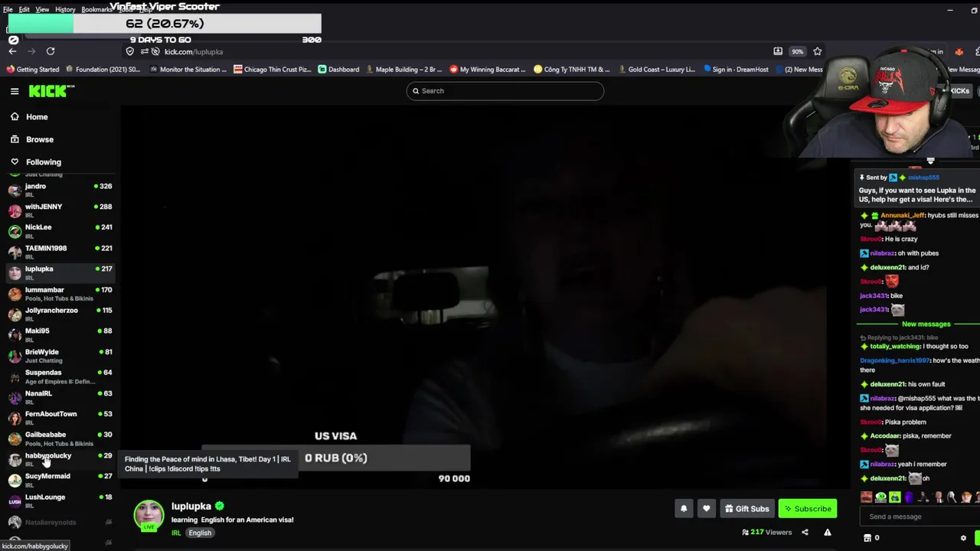Open the History menu

tap(65, 9)
